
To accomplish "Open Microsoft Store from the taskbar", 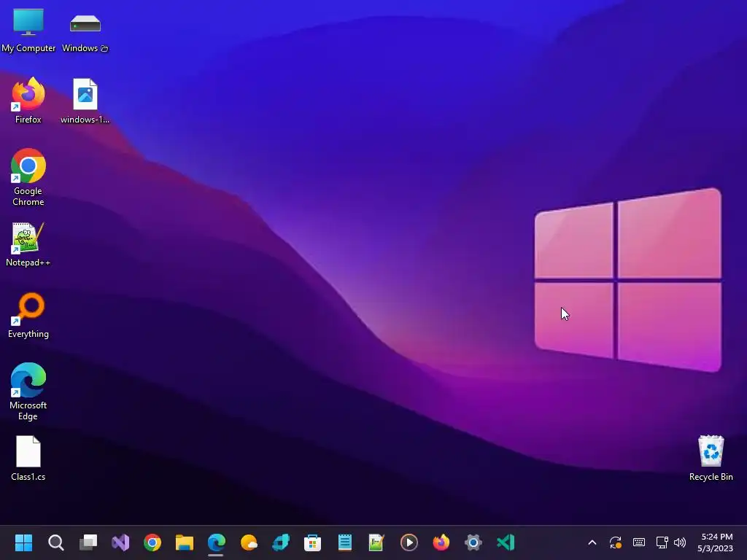I will click(312, 542).
